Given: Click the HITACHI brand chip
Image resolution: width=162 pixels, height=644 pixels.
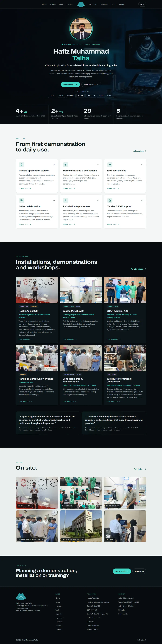Looking at the screenshot, I should (71, 96).
